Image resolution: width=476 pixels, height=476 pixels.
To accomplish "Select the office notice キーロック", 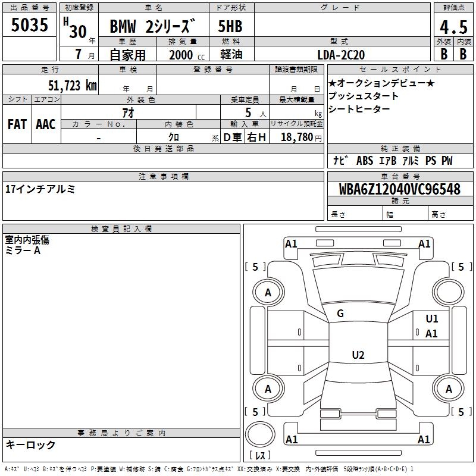I will click(31, 444).
